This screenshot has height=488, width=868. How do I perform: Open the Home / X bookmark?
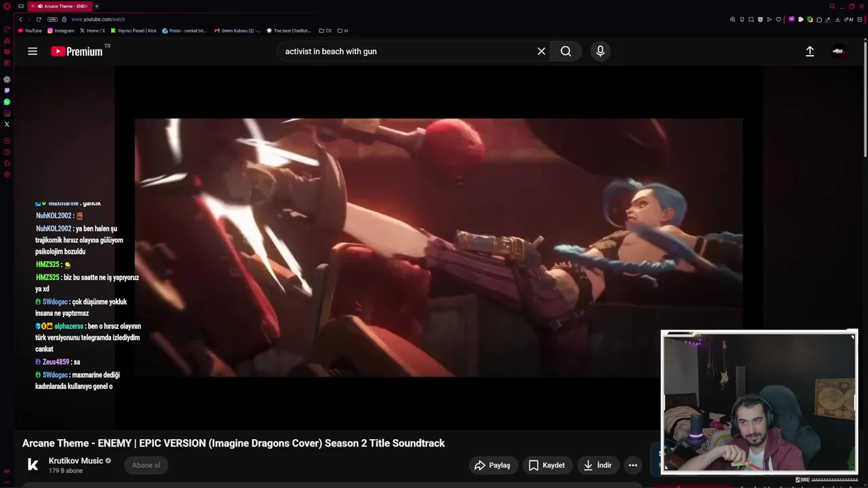93,30
